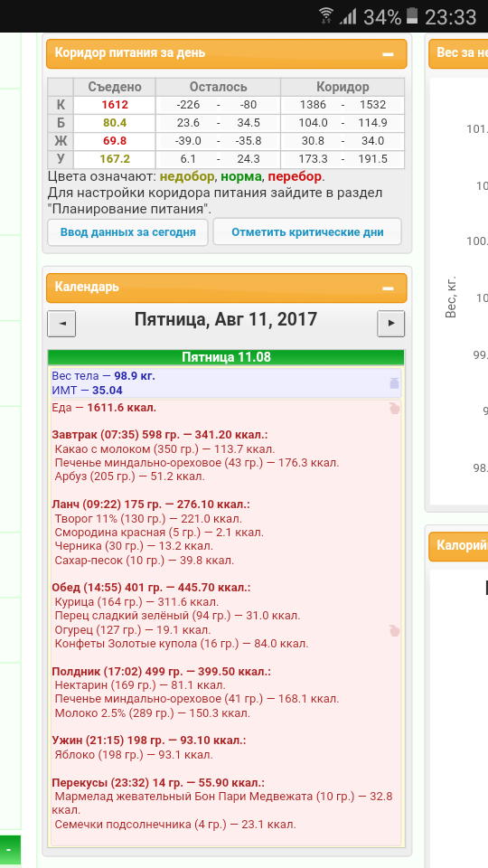The image size is (488, 868).
Task: Click the word норма in color legend
Action: [241, 177]
